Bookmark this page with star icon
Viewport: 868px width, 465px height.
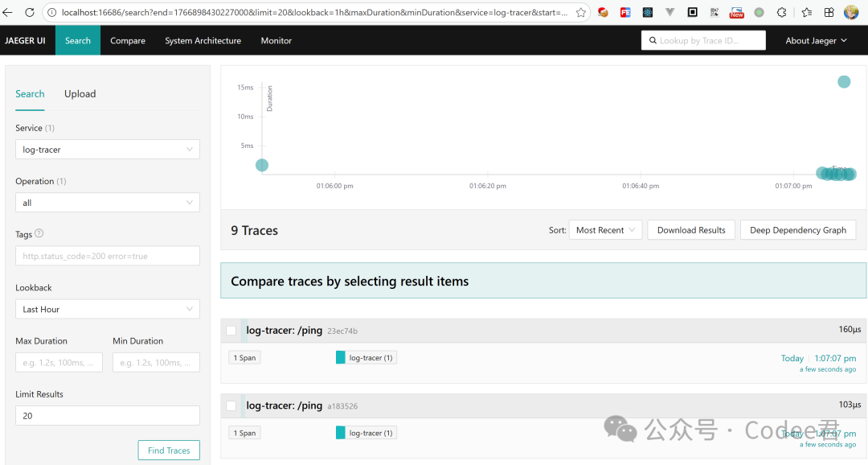point(581,12)
